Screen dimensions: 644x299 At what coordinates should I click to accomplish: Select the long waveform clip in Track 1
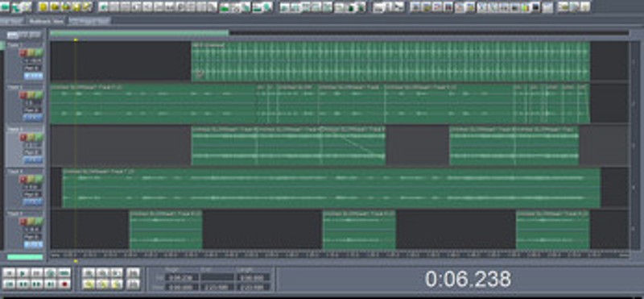click(390, 61)
